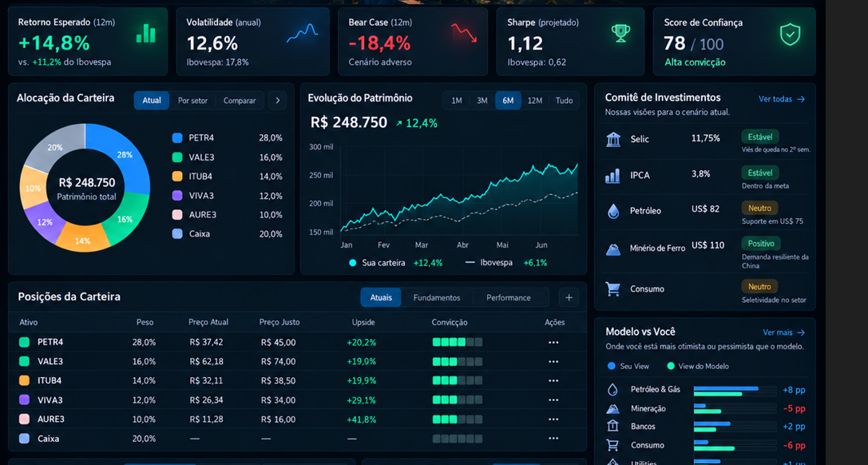Set chart range to 1M
The image size is (868, 465).
(457, 101)
